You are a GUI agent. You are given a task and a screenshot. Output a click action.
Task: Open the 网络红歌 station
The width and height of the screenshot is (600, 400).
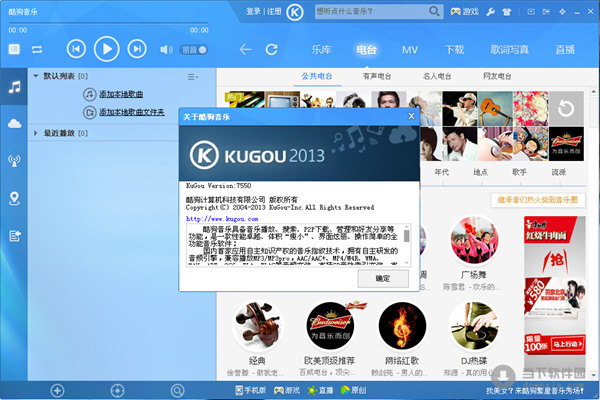[x=402, y=326]
